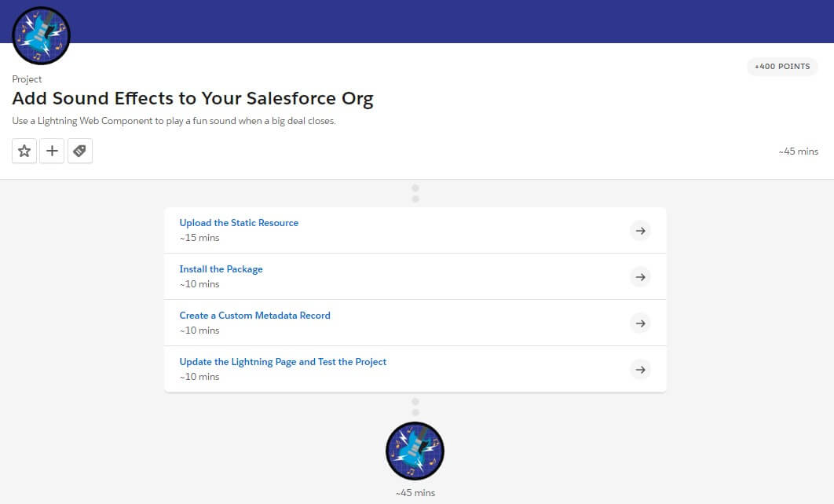The width and height of the screenshot is (834, 504).
Task: Click the Add Sound Effects project title
Action: point(192,99)
